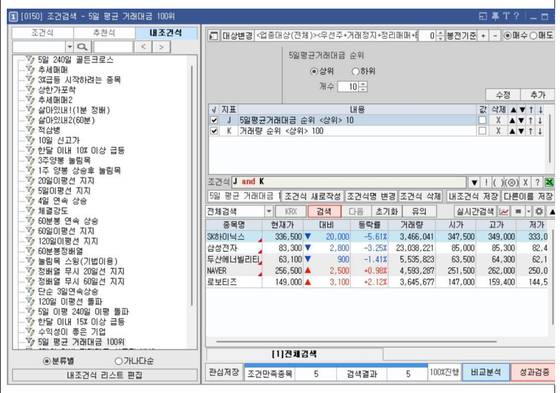560x393 pixels.
Task: Send condition K to top with ↑ icon
Action: pos(531,131)
